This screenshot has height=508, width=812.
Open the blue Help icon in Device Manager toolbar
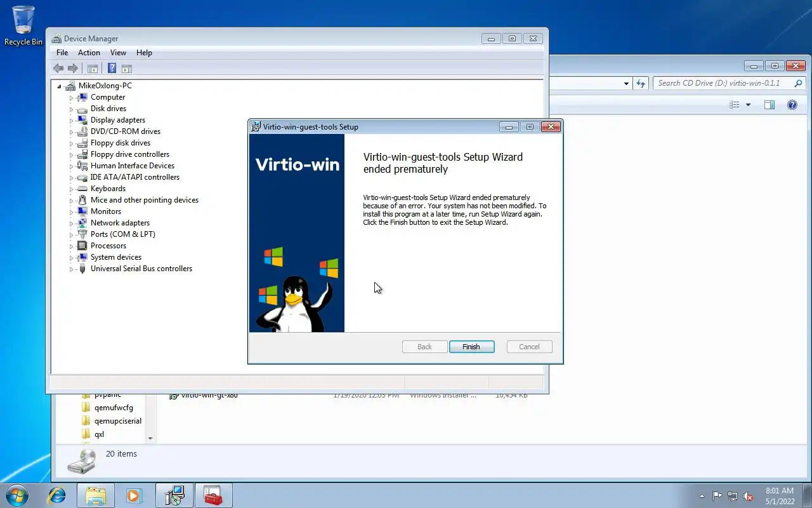pyautogui.click(x=112, y=69)
